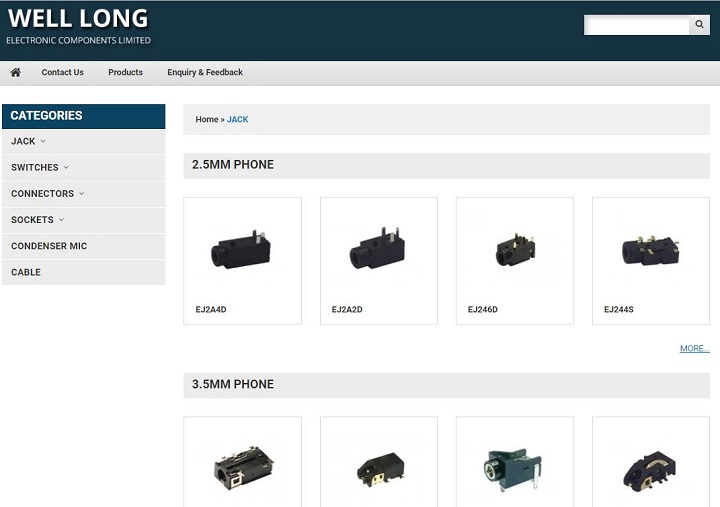Select the JACK category
This screenshot has height=507, width=720.
pos(23,141)
